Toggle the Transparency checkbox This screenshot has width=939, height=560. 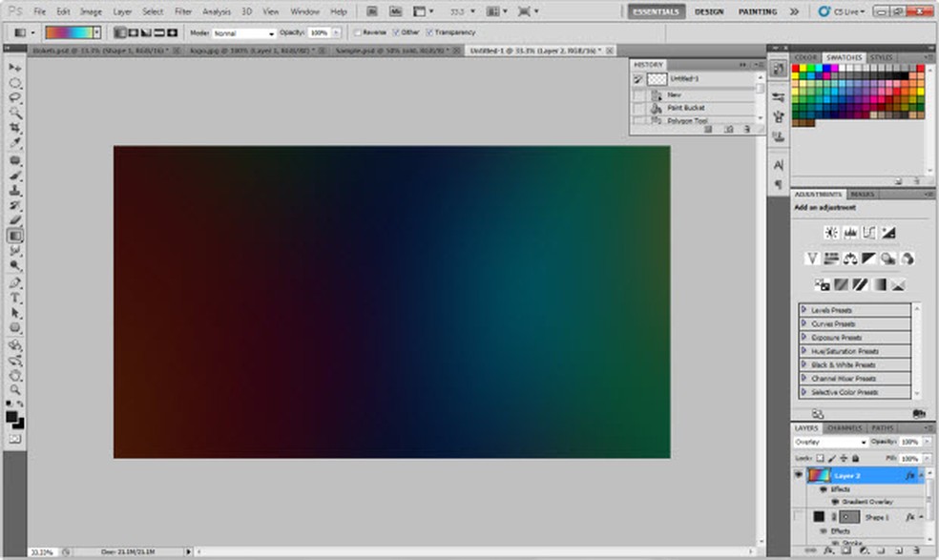coord(429,32)
